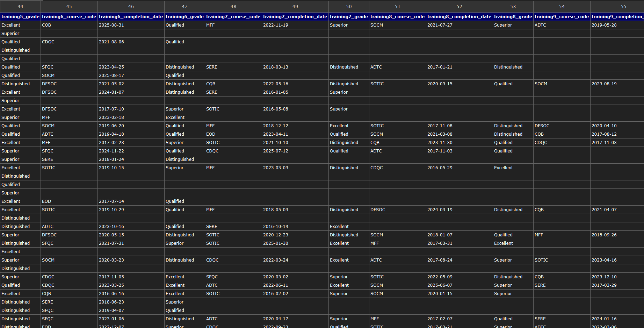Select column number 44 header

coord(20,6)
